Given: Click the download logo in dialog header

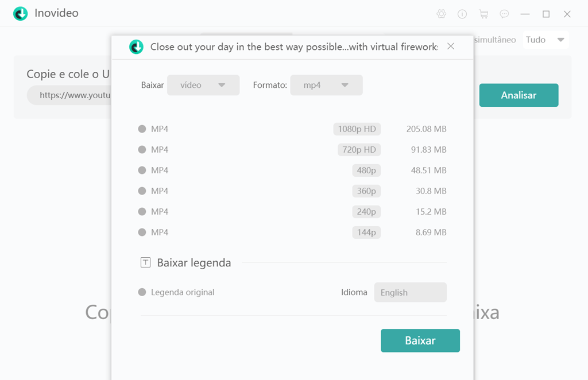Looking at the screenshot, I should tap(136, 46).
